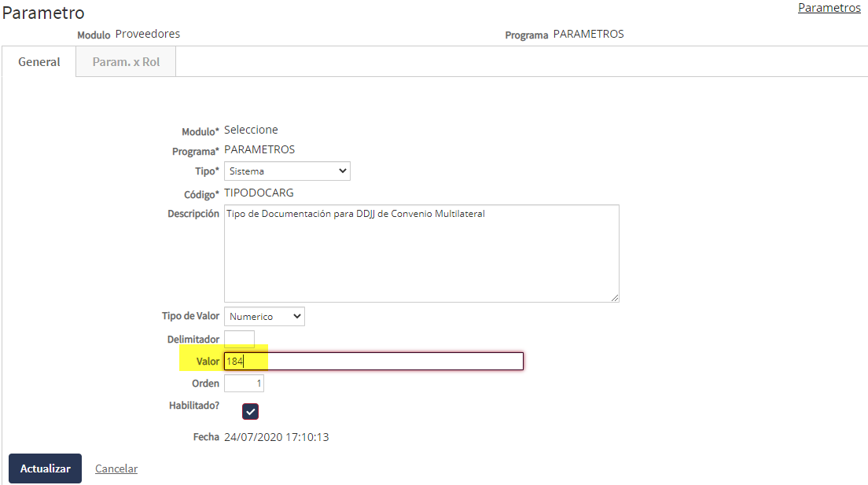
Task: Click the Habilitado? label text
Action: 194,406
